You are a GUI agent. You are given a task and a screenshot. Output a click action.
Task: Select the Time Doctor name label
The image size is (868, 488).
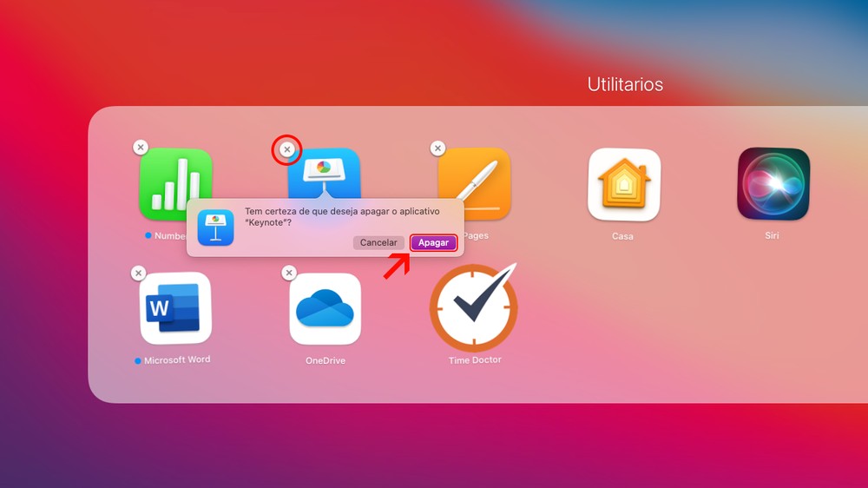point(475,360)
